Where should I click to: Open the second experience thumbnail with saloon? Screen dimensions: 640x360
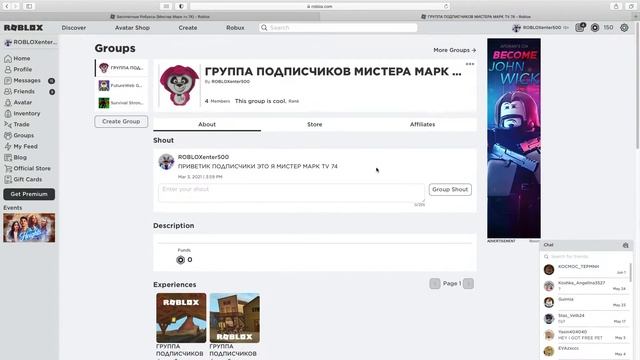235,318
